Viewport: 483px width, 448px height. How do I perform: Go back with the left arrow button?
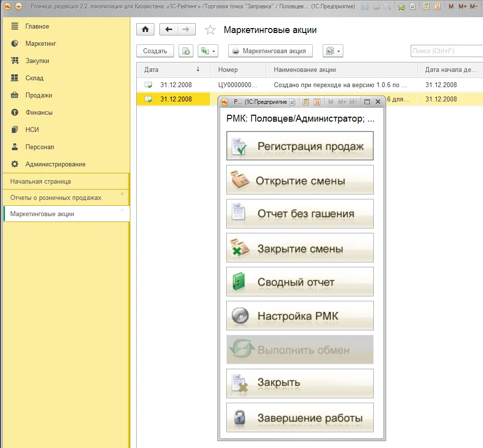[169, 30]
